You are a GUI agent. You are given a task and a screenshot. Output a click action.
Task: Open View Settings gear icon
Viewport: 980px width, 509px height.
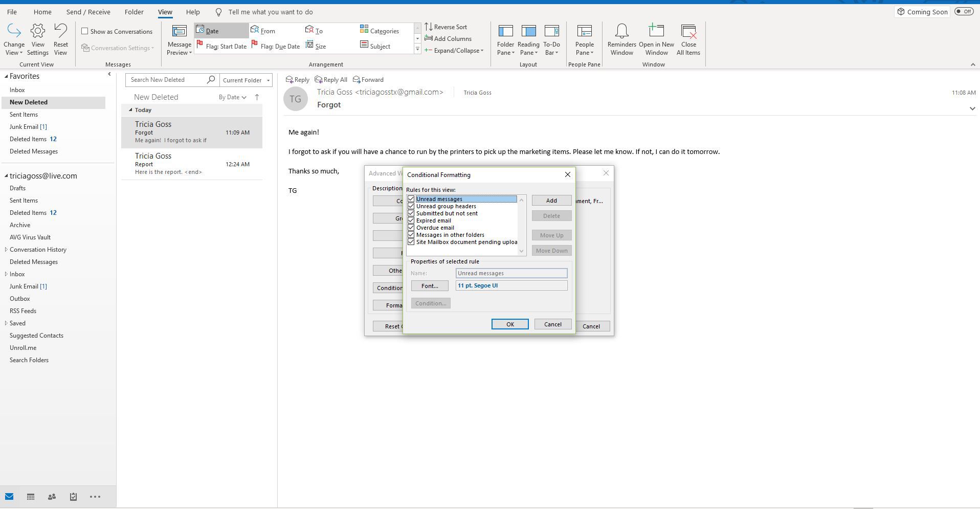38,39
